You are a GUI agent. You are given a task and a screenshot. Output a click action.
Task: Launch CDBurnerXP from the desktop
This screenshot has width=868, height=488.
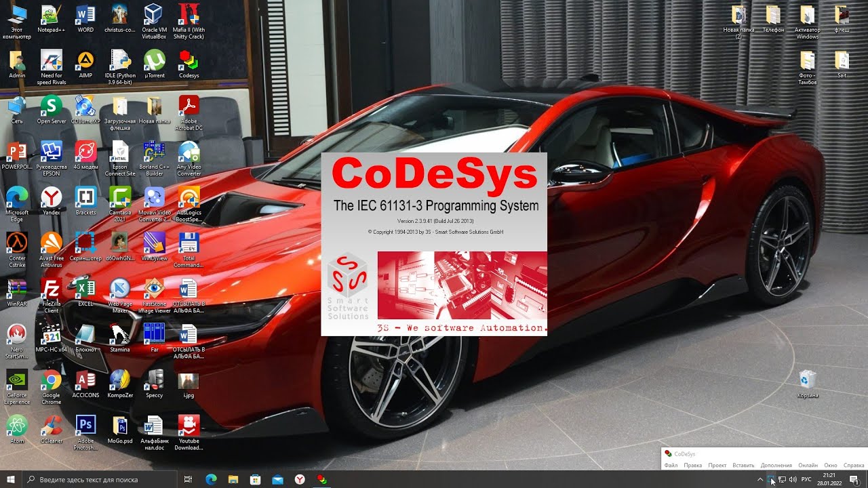[85, 110]
